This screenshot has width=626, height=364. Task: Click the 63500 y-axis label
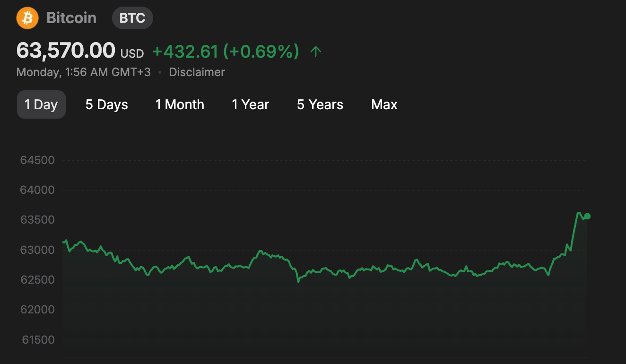click(37, 220)
